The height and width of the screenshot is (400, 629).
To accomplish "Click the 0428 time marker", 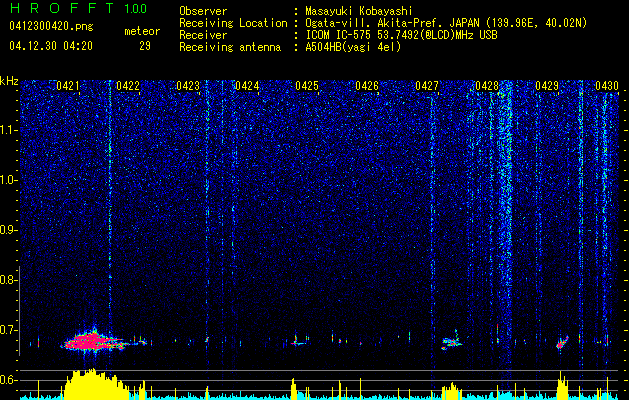I will click(x=487, y=85).
